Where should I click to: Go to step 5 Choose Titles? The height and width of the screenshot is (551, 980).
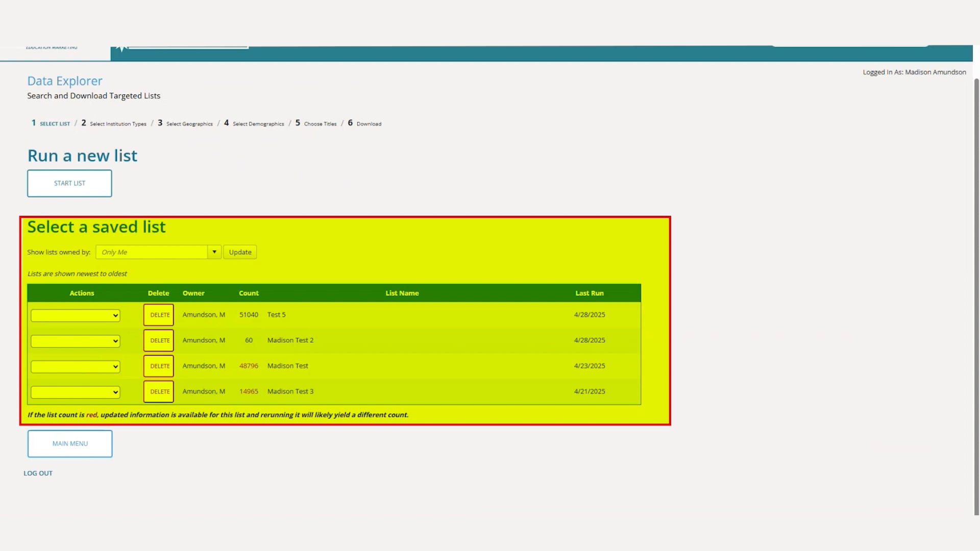point(320,124)
